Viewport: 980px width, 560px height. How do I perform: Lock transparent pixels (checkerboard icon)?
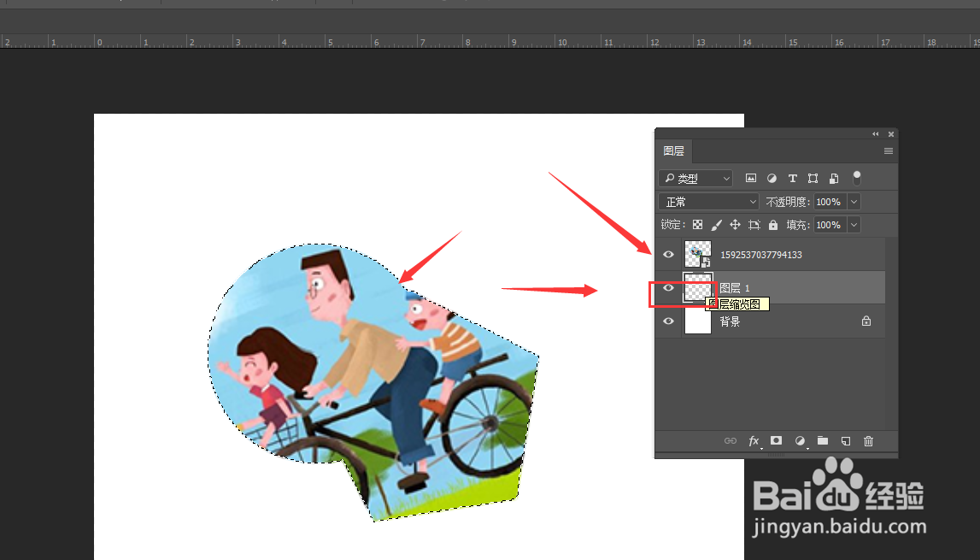click(x=697, y=225)
